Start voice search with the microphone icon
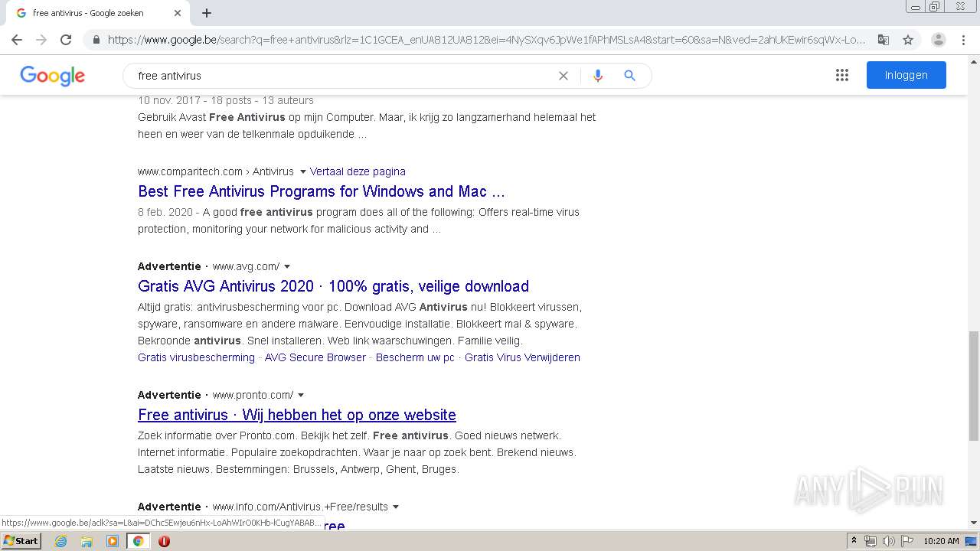 click(x=598, y=76)
